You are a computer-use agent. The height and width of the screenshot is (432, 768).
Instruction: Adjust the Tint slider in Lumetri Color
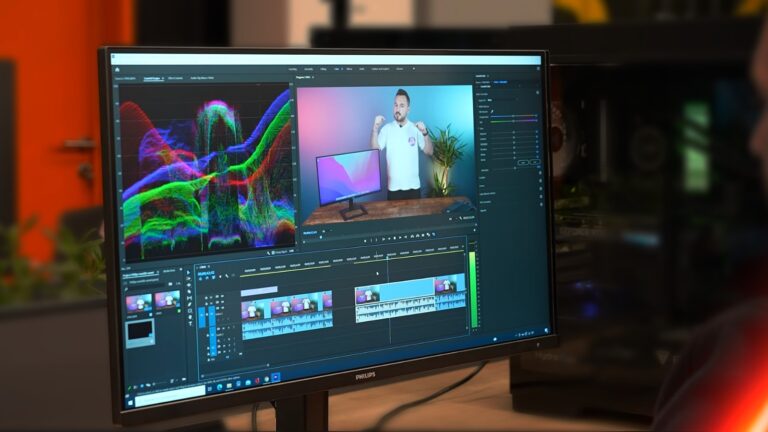click(513, 120)
